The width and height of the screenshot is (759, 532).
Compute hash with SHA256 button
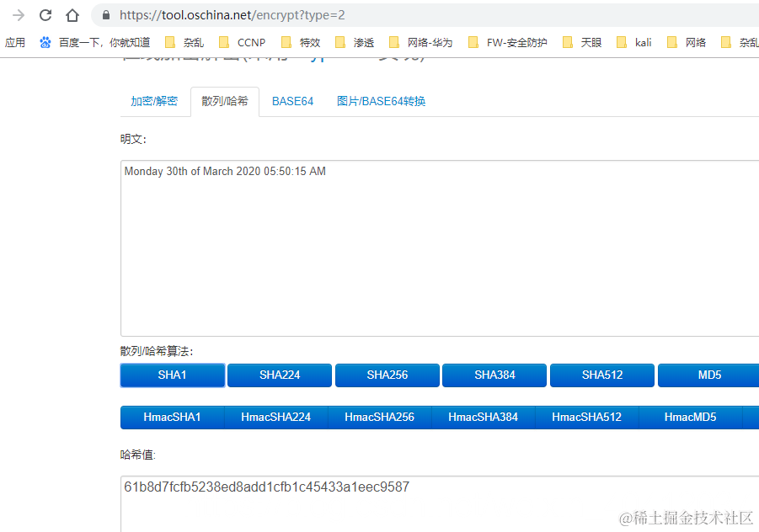pyautogui.click(x=388, y=375)
